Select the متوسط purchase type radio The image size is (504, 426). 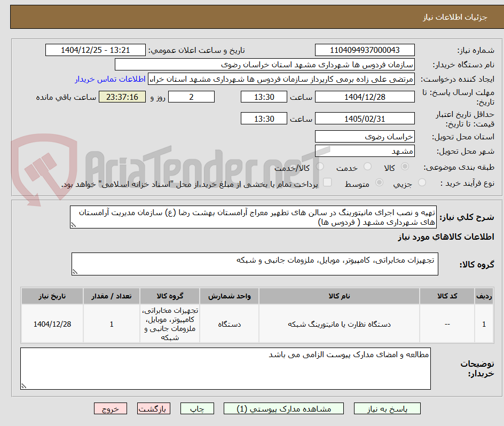click(x=379, y=183)
